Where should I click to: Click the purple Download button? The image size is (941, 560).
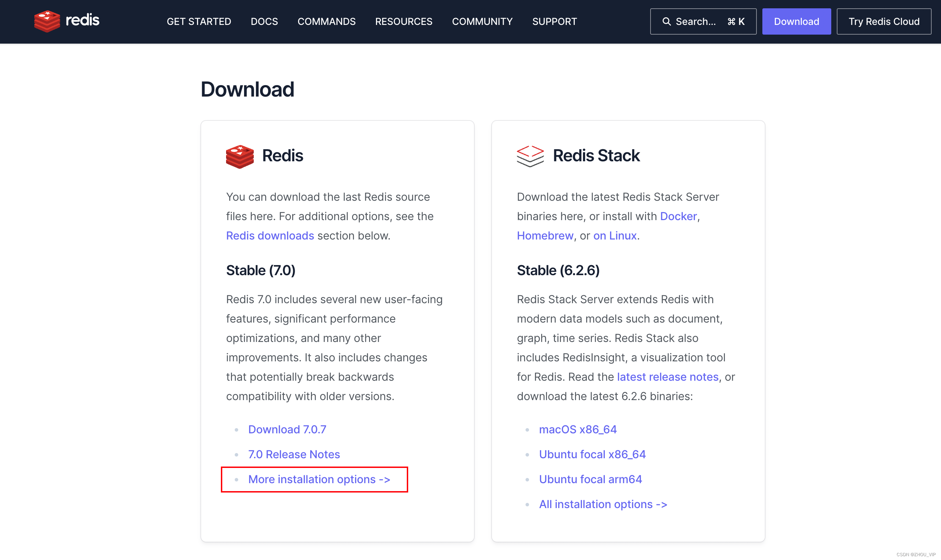[x=796, y=21]
